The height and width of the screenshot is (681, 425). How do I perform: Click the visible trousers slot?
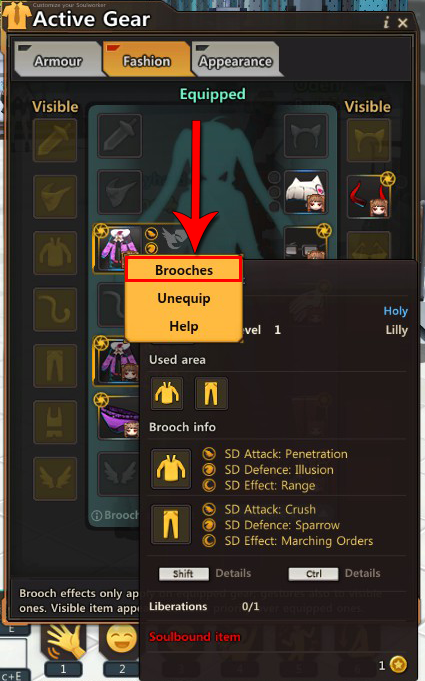(55, 366)
